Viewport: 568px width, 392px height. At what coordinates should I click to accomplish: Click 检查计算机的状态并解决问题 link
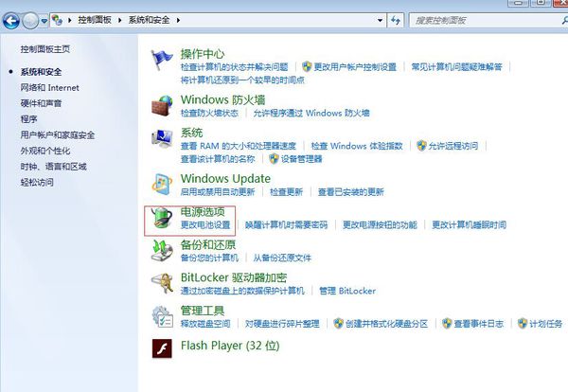click(235, 67)
